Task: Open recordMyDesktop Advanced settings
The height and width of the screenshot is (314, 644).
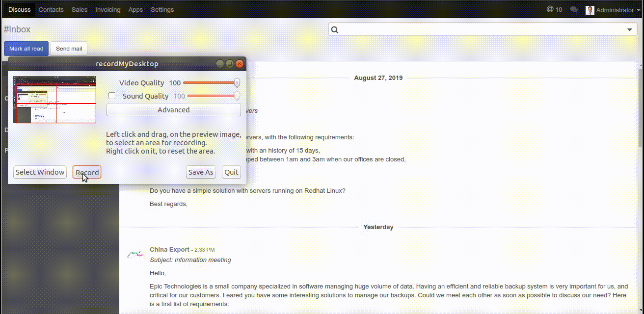Action: point(174,110)
